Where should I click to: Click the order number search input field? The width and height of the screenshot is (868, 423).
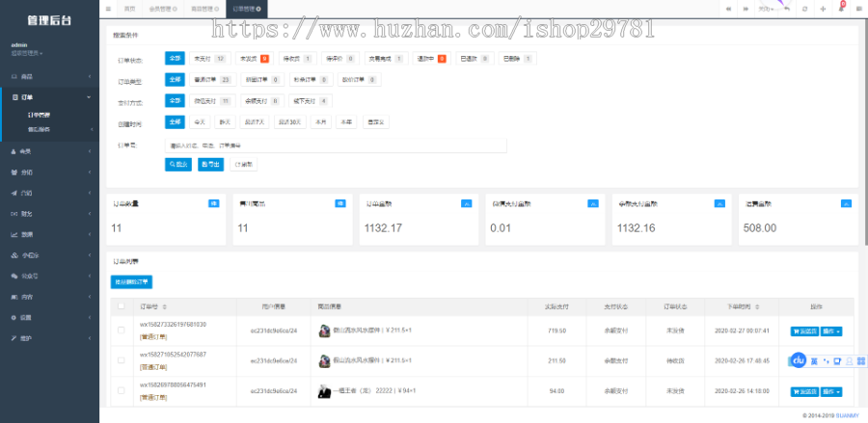[336, 145]
